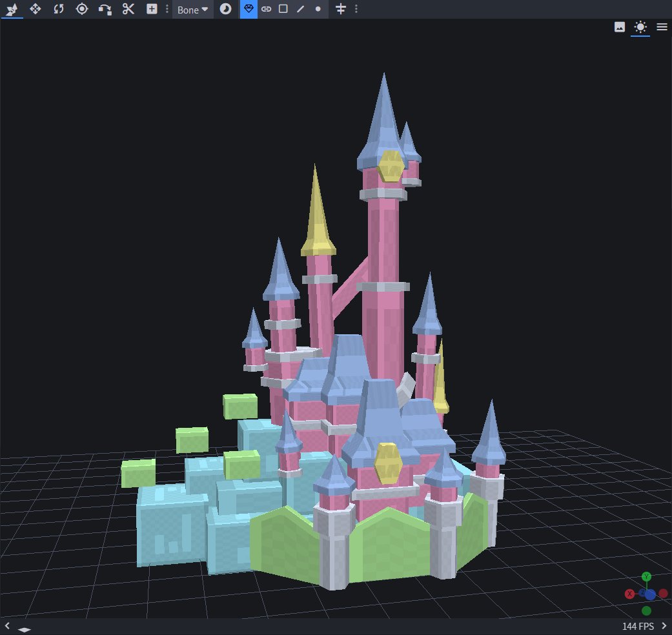Open the selection-mode toolbar three-dot options

tap(356, 9)
